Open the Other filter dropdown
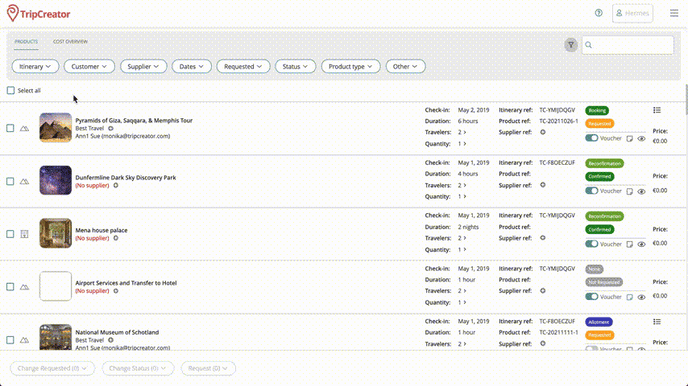This screenshot has height=386, width=688. pyautogui.click(x=405, y=66)
